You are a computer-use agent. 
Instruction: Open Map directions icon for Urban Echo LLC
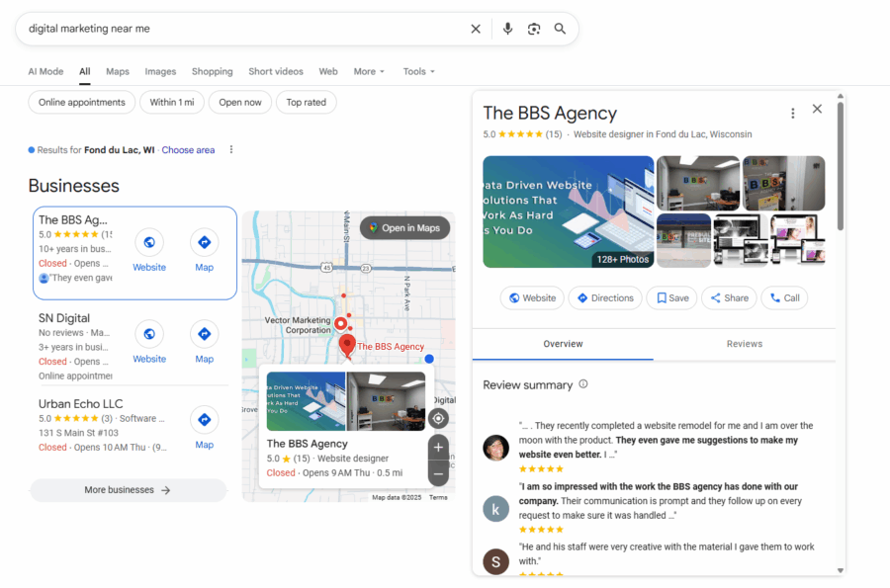click(x=204, y=420)
